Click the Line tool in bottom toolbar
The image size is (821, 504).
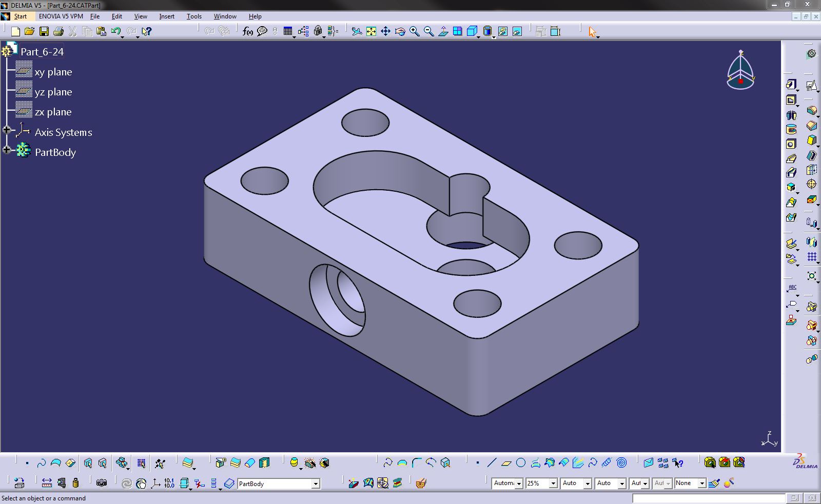(x=492, y=463)
